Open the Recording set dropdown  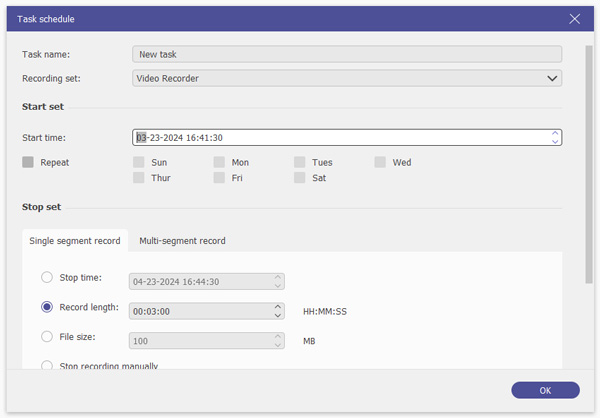551,78
